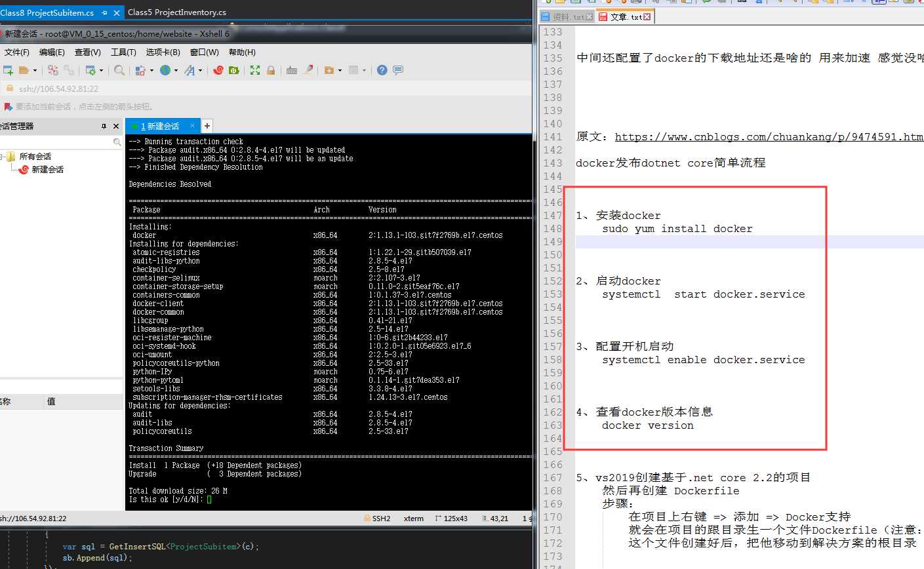
Task: Close the 资料.txt editor tab
Action: point(590,16)
